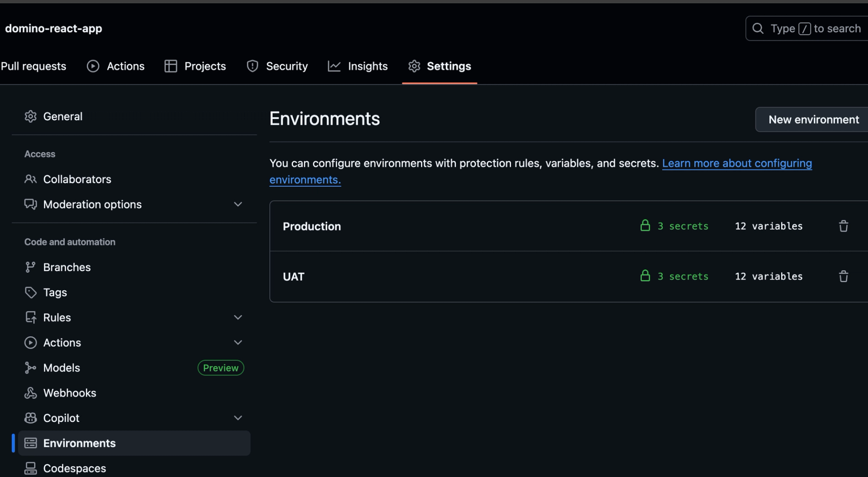The height and width of the screenshot is (477, 868).
Task: Click the Preview badge next to Models
Action: [x=221, y=368]
